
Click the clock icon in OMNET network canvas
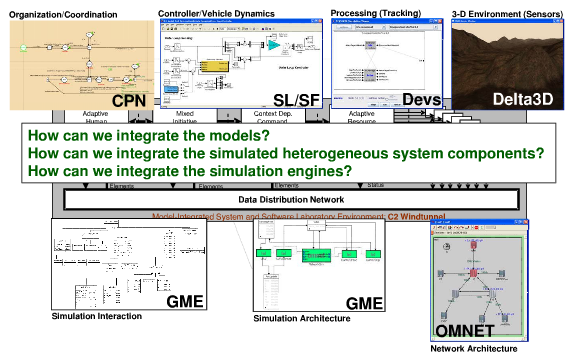click(447, 246)
